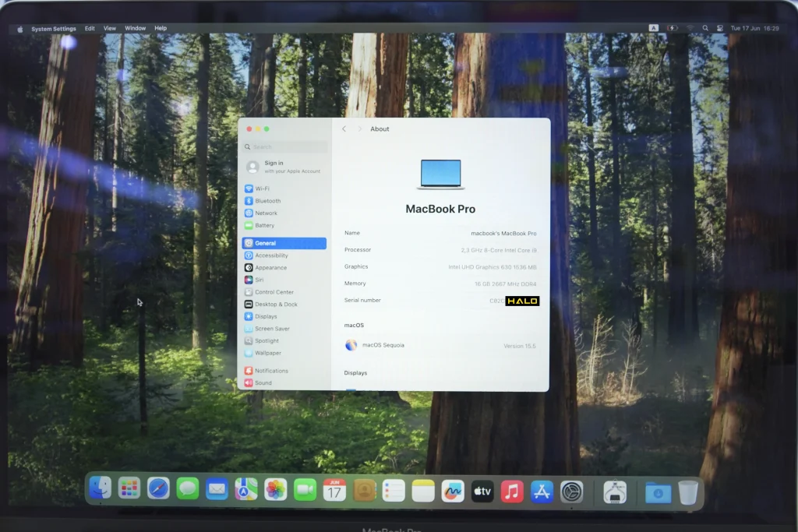Open the View menu in menu bar
Viewport: 798px width, 532px height.
click(x=110, y=29)
